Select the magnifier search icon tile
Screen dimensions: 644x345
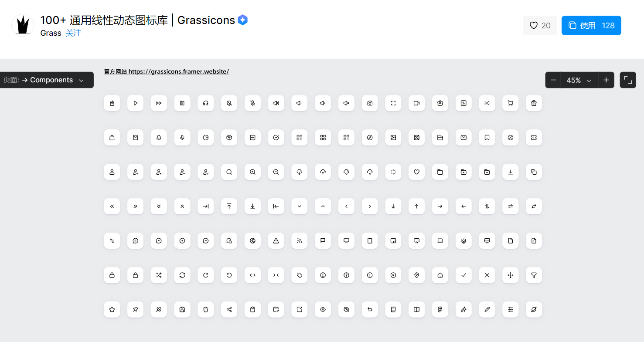(x=229, y=172)
